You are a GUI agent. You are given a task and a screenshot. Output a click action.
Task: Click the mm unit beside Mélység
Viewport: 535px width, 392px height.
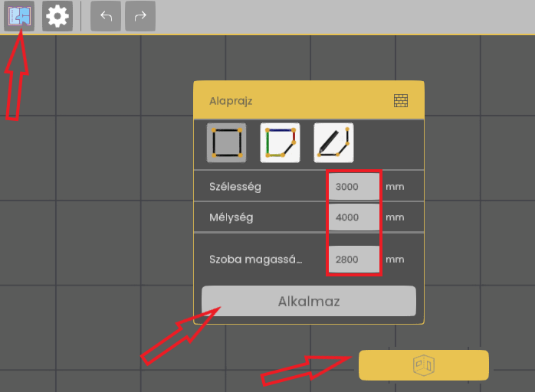(395, 217)
